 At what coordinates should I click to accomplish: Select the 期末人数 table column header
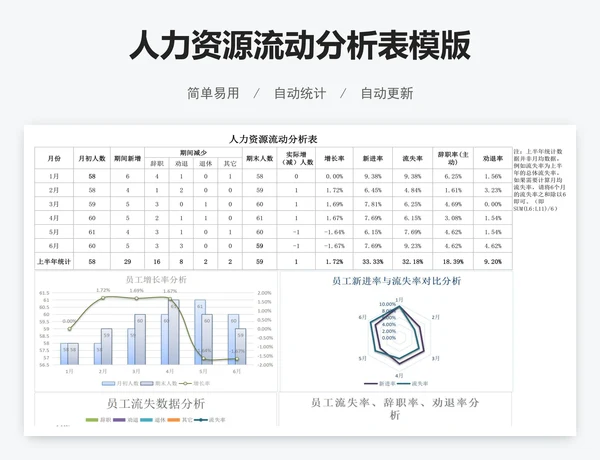(259, 158)
